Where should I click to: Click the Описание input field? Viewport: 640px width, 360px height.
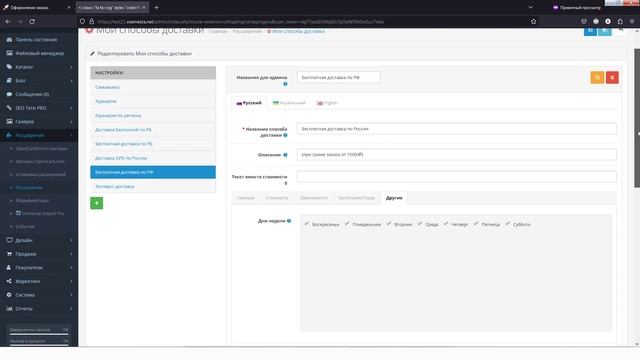[456, 155]
